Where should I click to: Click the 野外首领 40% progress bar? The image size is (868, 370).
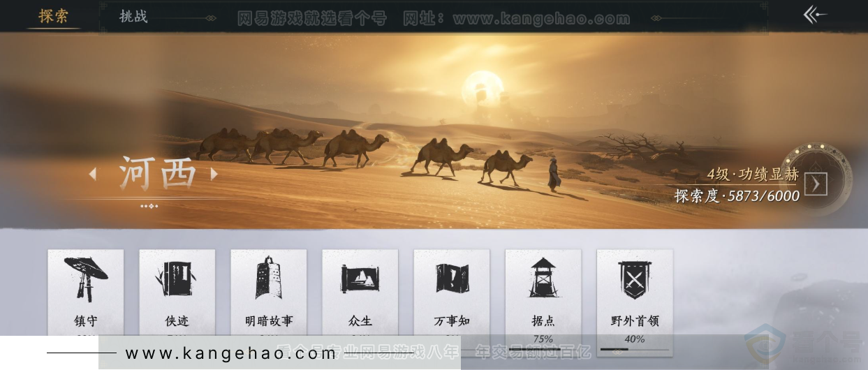634,349
